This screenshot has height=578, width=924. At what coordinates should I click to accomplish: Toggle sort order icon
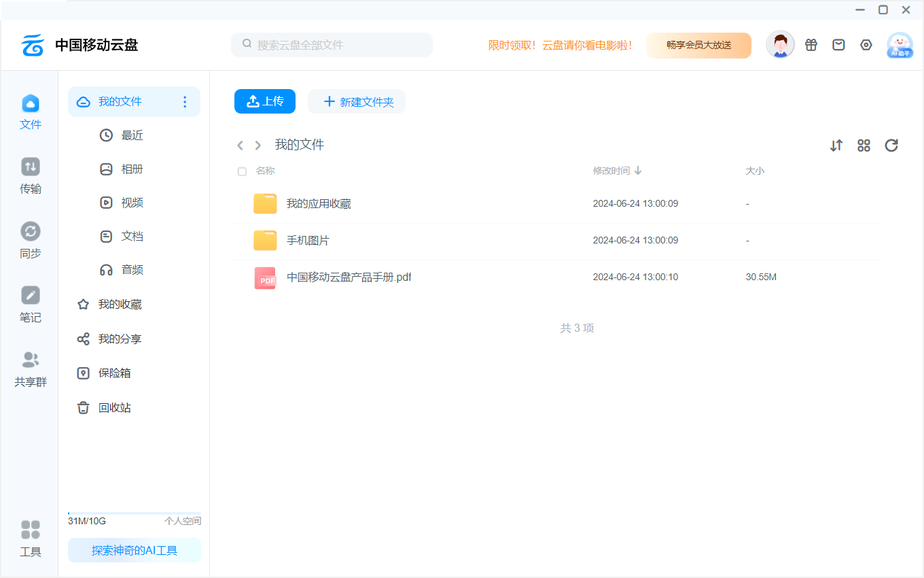pyautogui.click(x=836, y=146)
